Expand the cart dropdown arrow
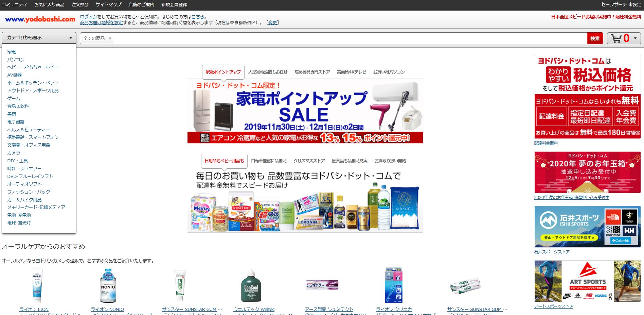Viewport: 644px width, 315px height. [635, 38]
